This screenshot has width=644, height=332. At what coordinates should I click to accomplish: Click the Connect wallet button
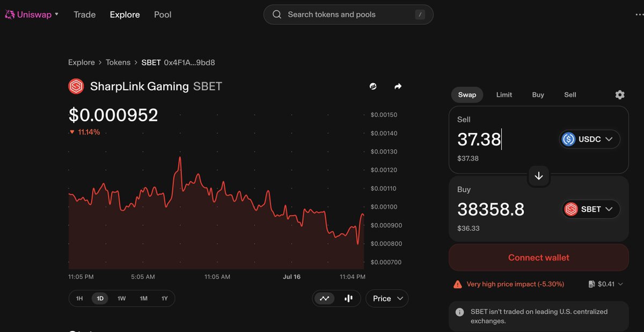539,257
